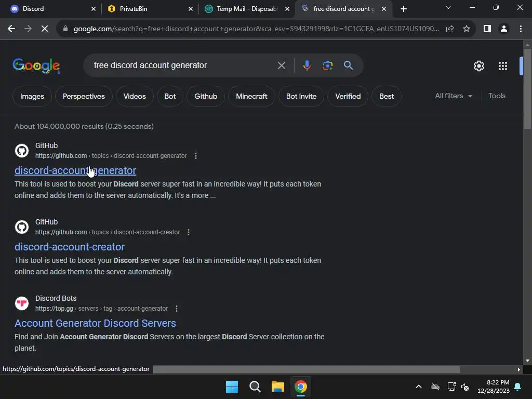This screenshot has height=399, width=532.
Task: Filter results by Perspectives
Action: (84, 96)
